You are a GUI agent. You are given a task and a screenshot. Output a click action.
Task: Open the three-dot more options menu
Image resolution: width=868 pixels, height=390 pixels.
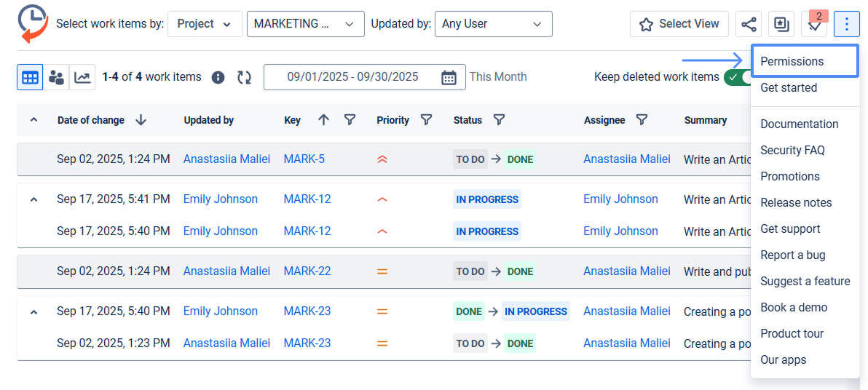[846, 24]
